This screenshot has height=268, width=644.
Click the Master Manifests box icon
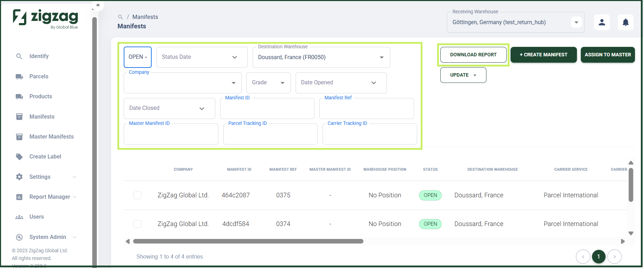[x=19, y=137]
